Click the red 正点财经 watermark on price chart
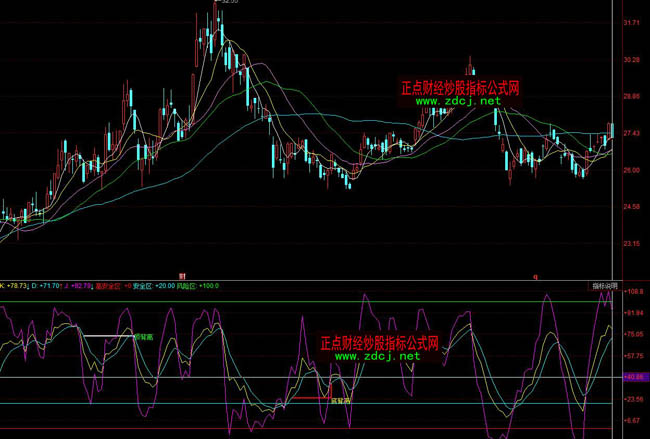 [x=461, y=88]
